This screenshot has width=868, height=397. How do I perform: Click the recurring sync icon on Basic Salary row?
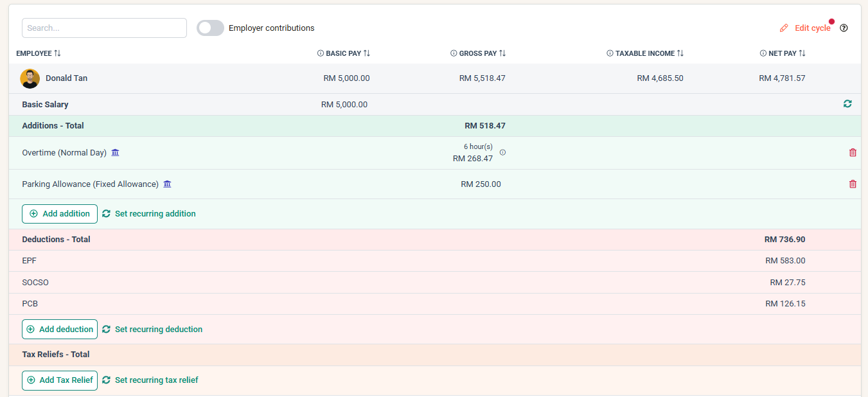[x=847, y=103]
